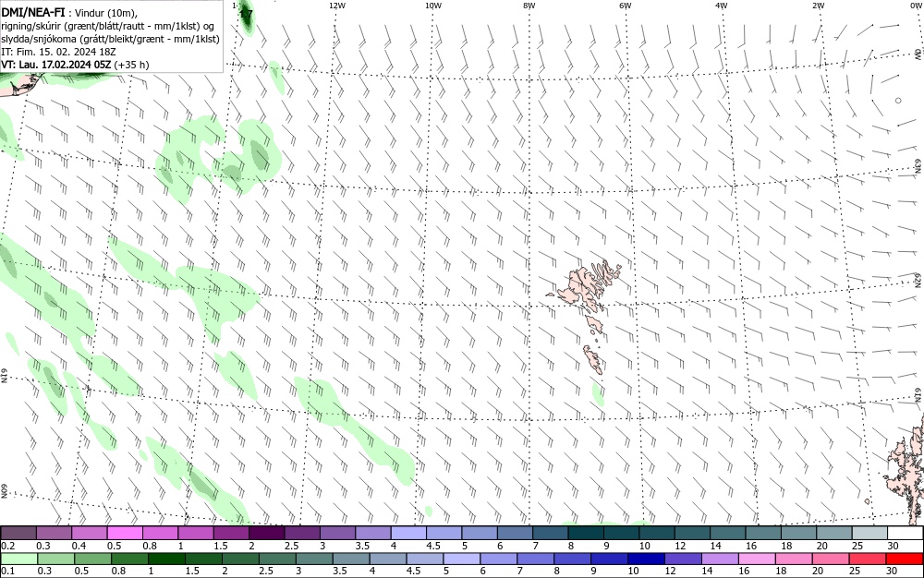
Task: Click the 10W longitude label
Action: [x=433, y=6]
